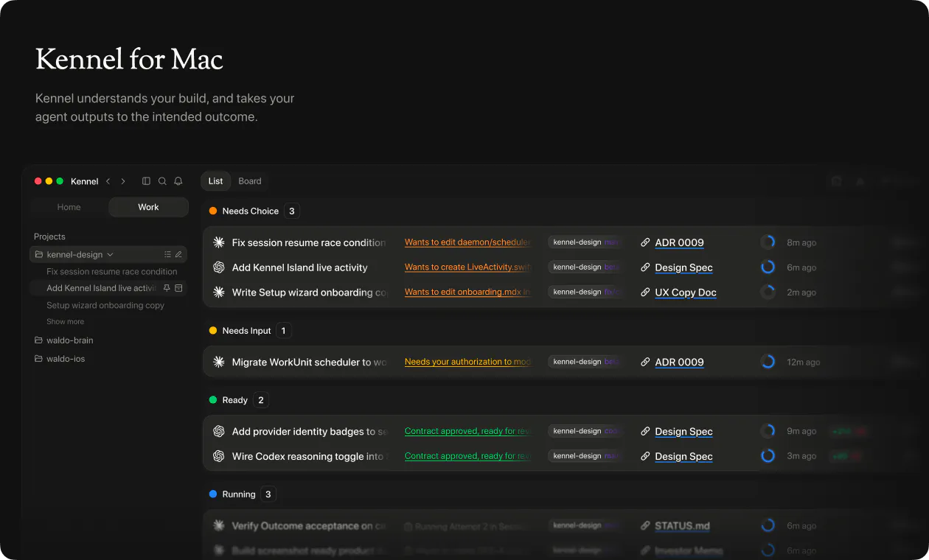Viewport: 929px width, 560px height.
Task: Switch to the Work tab
Action: tap(148, 207)
